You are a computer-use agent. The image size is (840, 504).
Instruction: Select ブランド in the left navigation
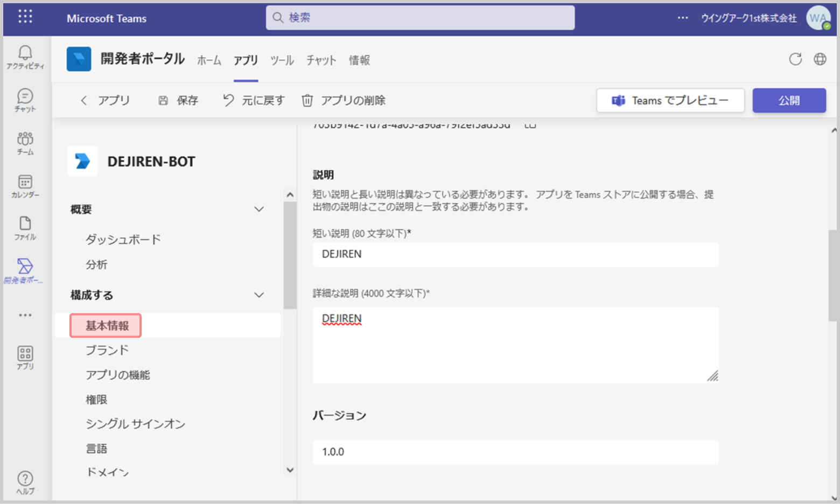click(x=107, y=350)
